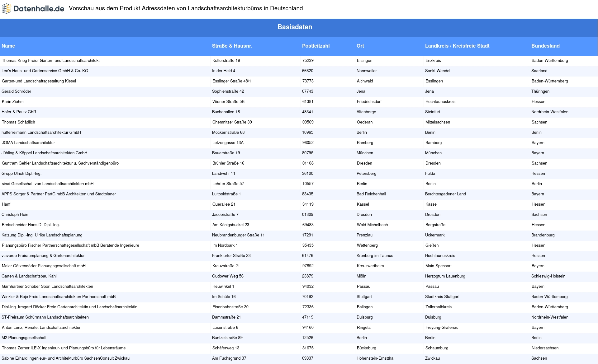Click the Brandenburg state cell
The width and height of the screenshot is (598, 364).
[x=543, y=235]
